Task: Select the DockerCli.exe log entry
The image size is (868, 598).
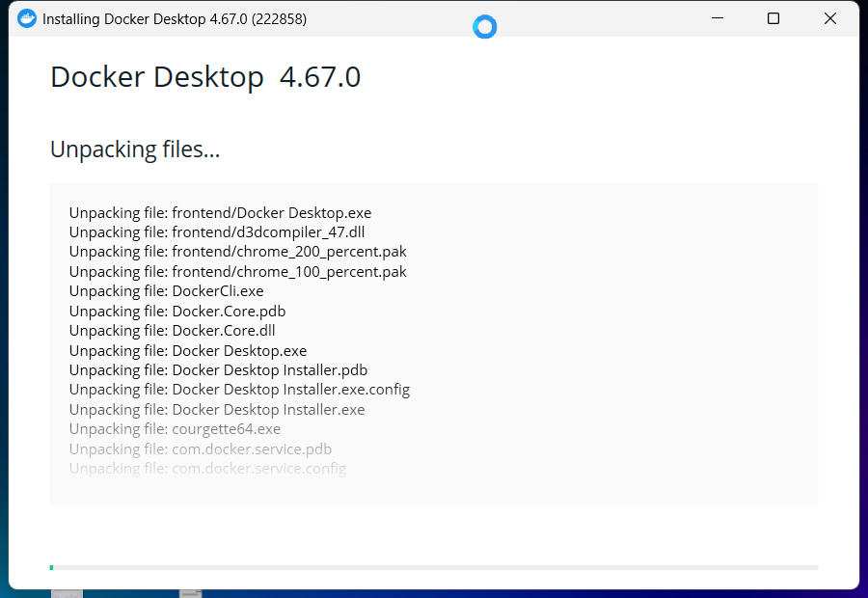Action: [x=166, y=291]
